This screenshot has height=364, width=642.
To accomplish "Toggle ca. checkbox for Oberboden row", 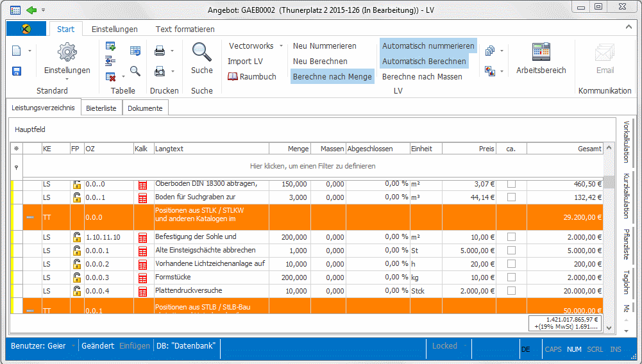I will [511, 184].
